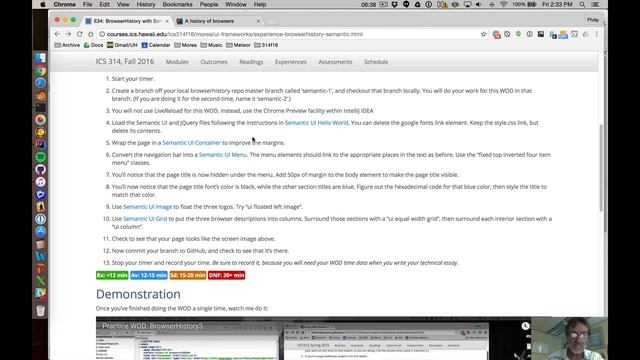Image resolution: width=640 pixels, height=360 pixels.
Task: Expand the Morea bookmarks folder
Action: [185, 45]
